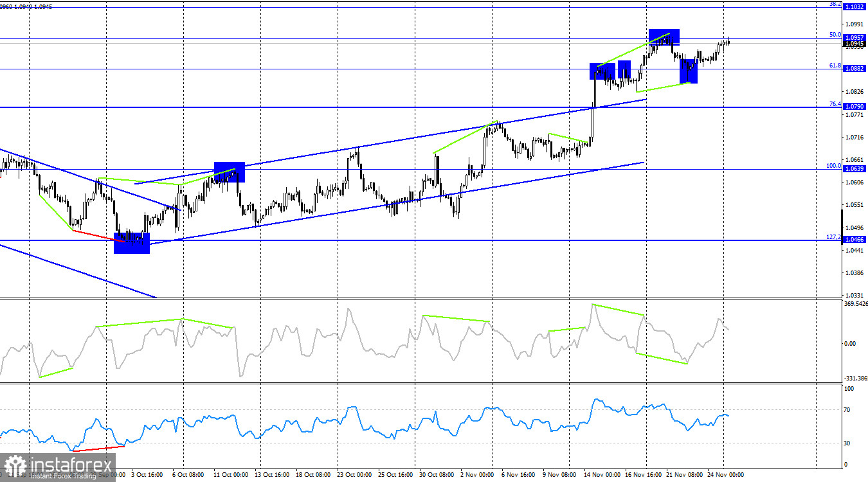Click the 1.0386 price axis value
868x482 pixels.
[854, 272]
